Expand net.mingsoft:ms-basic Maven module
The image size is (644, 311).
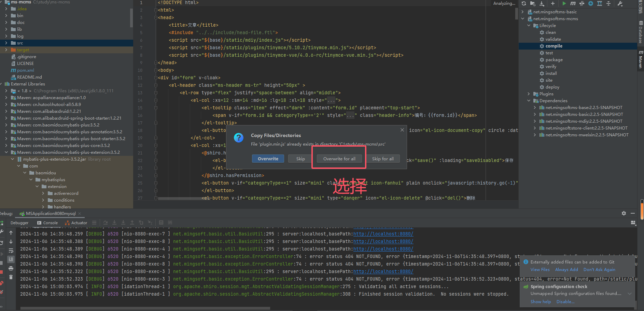522,12
